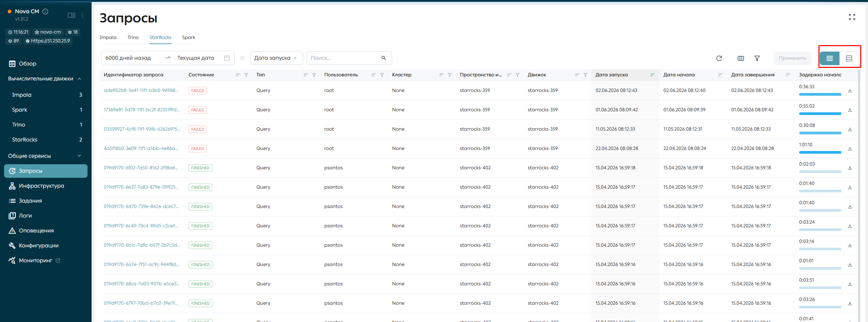
Task: Switch to the expanded row view toggle
Action: point(849,58)
